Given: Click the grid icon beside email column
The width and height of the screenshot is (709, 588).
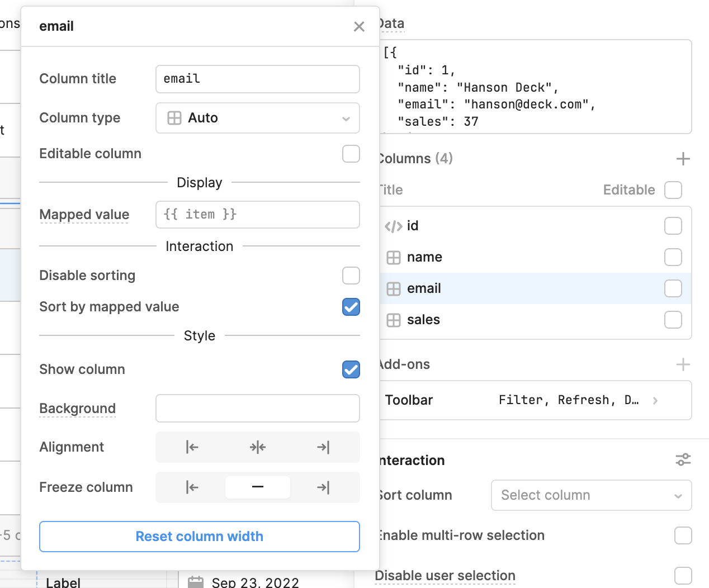Looking at the screenshot, I should click(394, 289).
